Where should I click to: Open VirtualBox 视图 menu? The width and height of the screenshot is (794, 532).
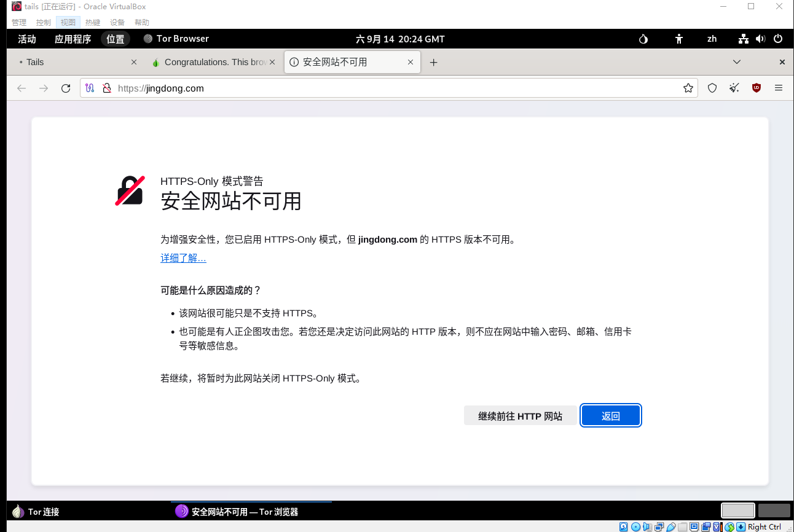(68, 22)
